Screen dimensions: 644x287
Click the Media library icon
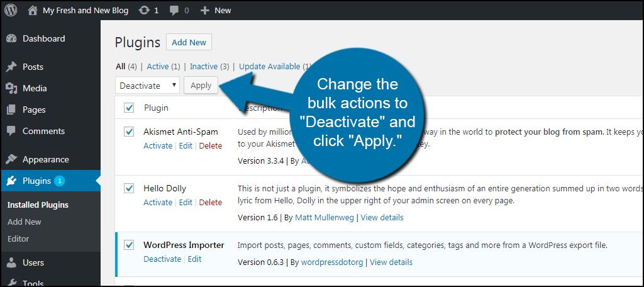click(11, 88)
